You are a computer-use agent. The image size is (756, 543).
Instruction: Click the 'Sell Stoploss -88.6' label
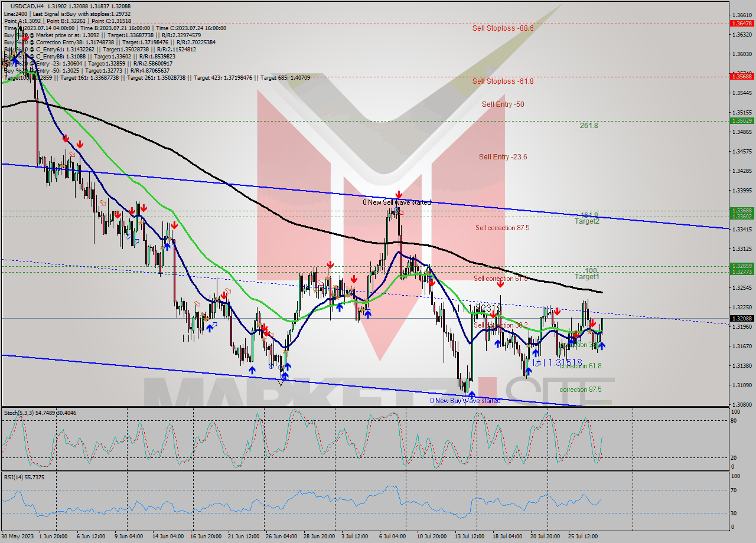tap(503, 28)
